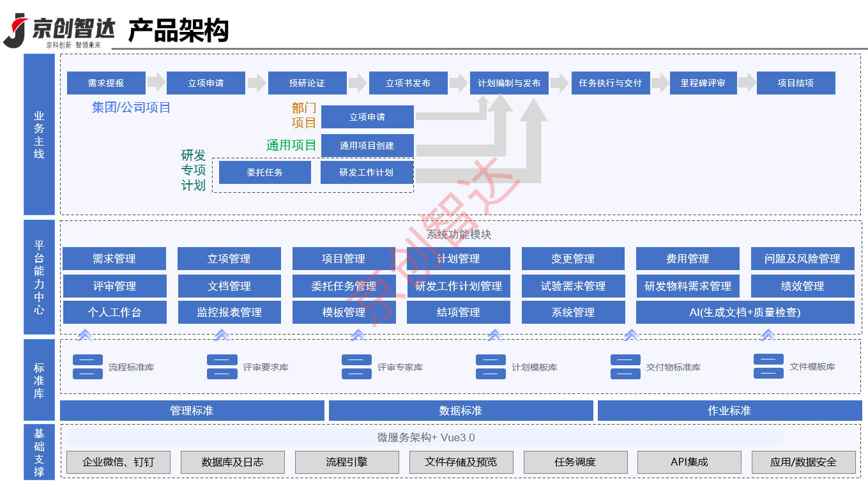The height and width of the screenshot is (484, 868).
Task: Open the 评审要求库 library icon
Action: tap(222, 365)
